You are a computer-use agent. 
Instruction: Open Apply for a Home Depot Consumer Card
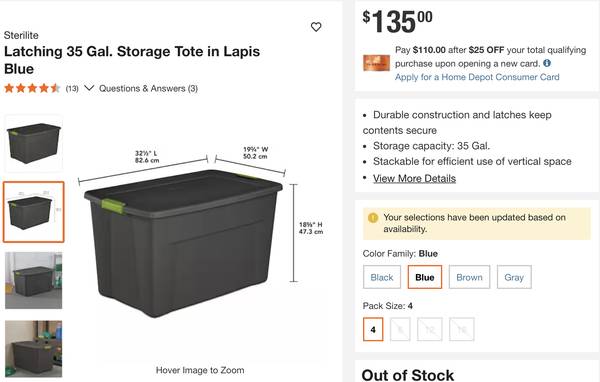click(477, 77)
